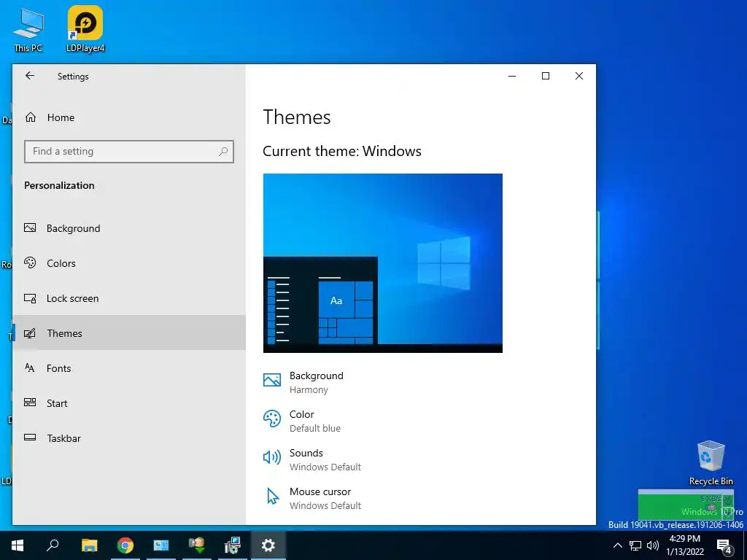Maximize the Settings window
Image resolution: width=747 pixels, height=560 pixels.
click(x=546, y=76)
